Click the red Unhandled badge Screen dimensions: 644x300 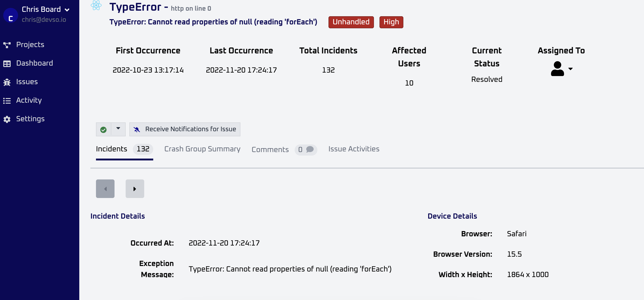point(351,22)
